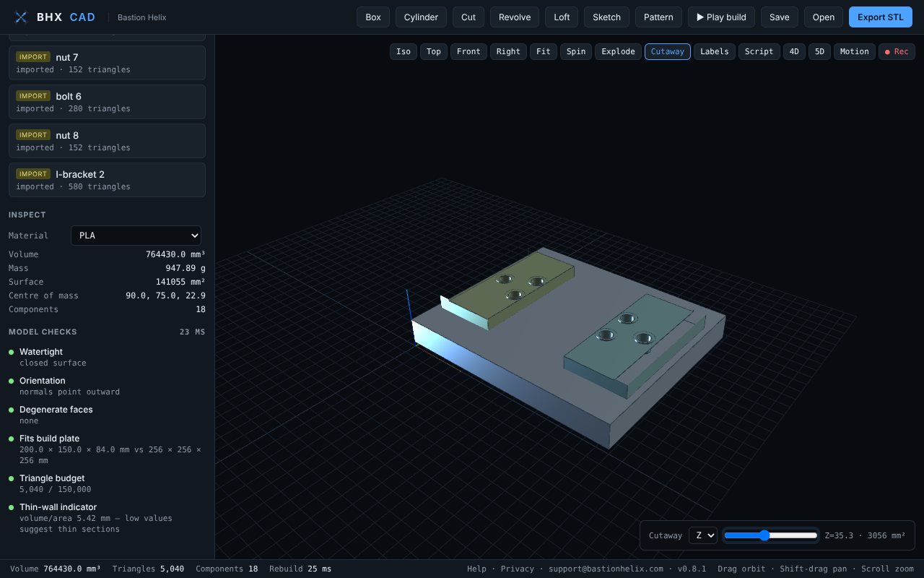Select the nut 8 import item
924x578 pixels.
click(107, 141)
